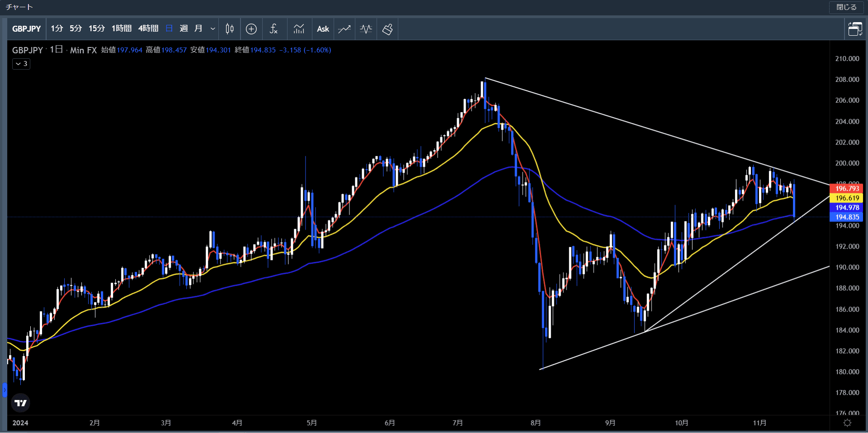Click the detach chart window icon

click(855, 29)
